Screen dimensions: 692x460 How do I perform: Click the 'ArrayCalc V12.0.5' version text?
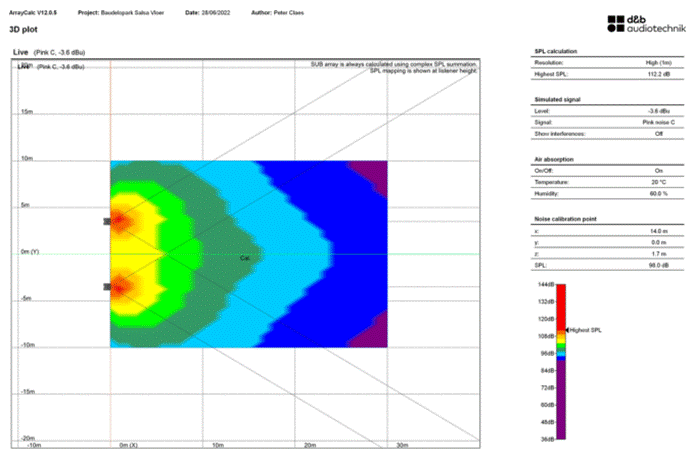click(33, 12)
